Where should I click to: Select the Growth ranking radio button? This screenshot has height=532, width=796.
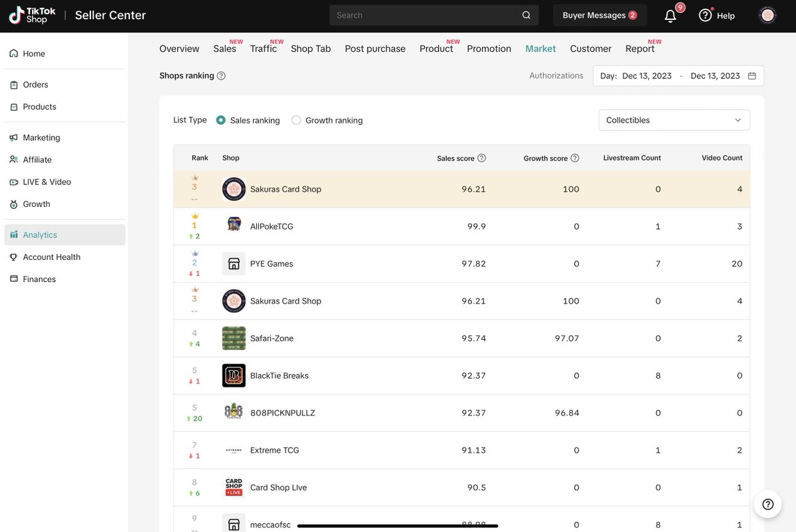coord(296,120)
